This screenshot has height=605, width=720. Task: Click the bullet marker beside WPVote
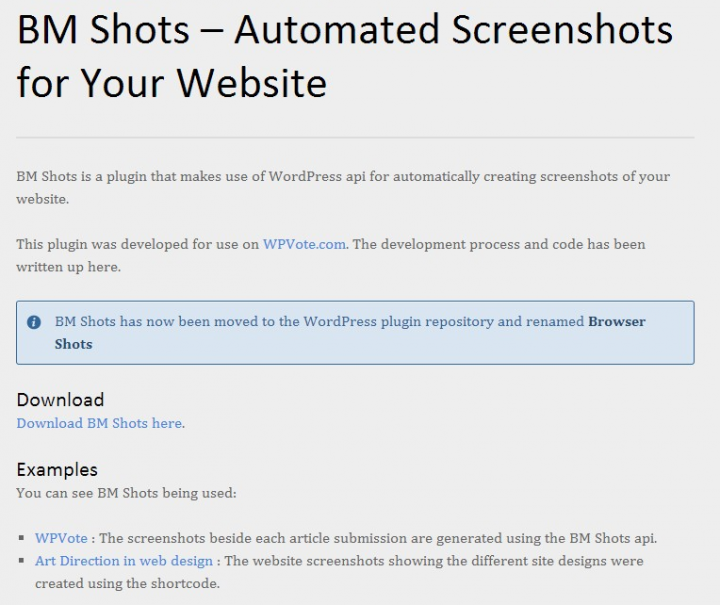(22, 539)
